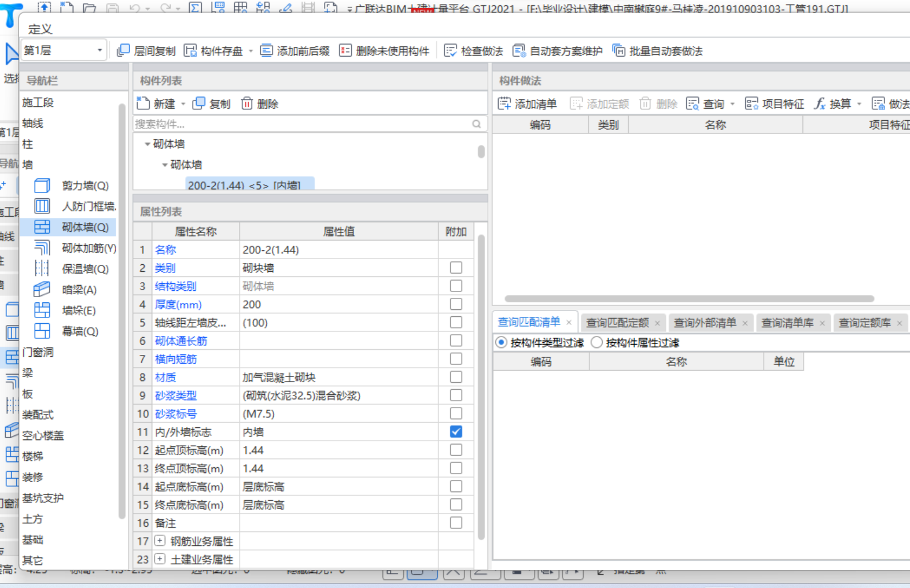The height and width of the screenshot is (588, 910).
Task: Click the search magnifier icon
Action: 476,124
